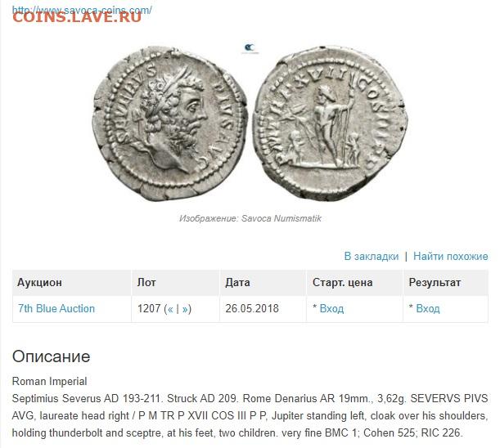This screenshot has width=500, height=448.
Task: Go to next lot using » arrow
Action: point(185,309)
